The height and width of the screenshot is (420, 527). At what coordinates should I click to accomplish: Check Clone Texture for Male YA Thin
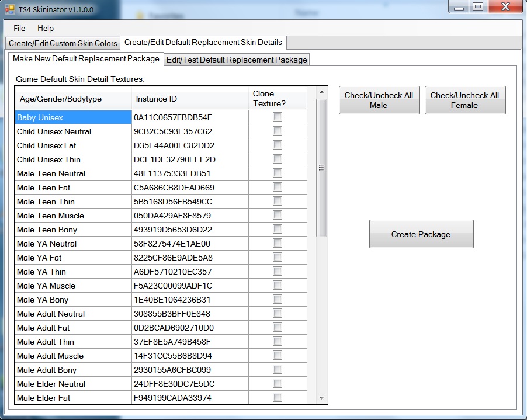point(278,271)
